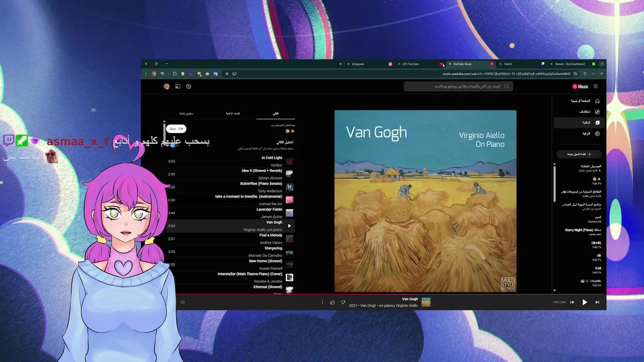Switch to the Twitch browser tab
The height and width of the screenshot is (362, 644).
522,64
